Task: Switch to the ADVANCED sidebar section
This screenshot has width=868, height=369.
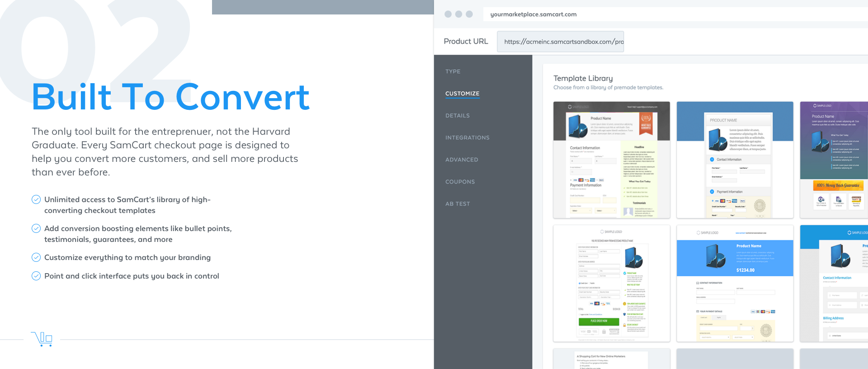Action: pos(462,160)
